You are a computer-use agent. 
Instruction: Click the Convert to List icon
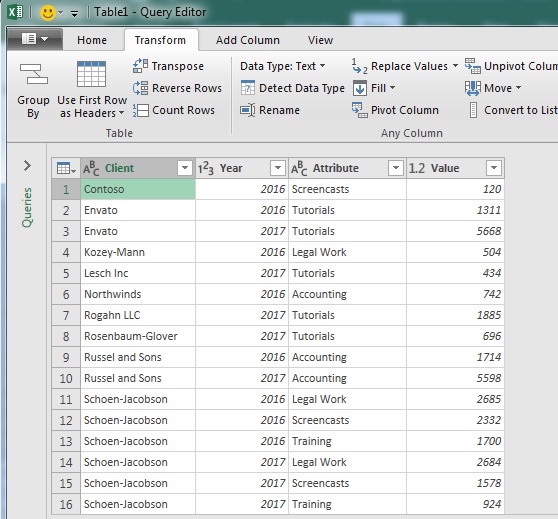click(473, 110)
